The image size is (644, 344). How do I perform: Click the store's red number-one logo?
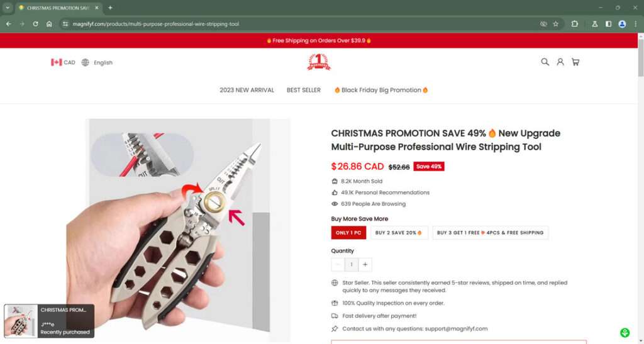pyautogui.click(x=319, y=62)
